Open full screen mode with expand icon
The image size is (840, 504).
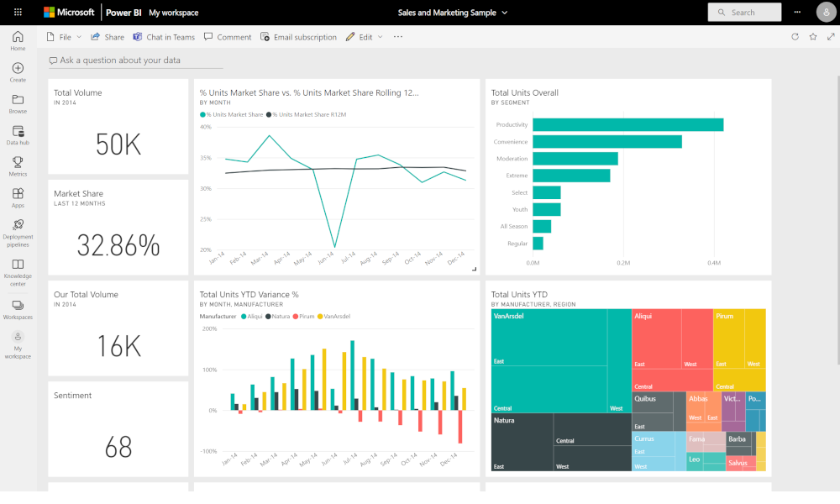coord(831,36)
